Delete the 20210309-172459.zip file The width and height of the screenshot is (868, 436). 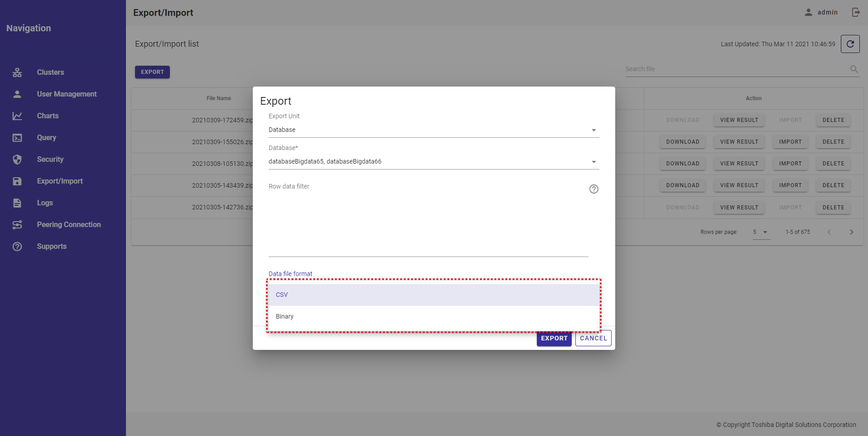[x=833, y=120]
